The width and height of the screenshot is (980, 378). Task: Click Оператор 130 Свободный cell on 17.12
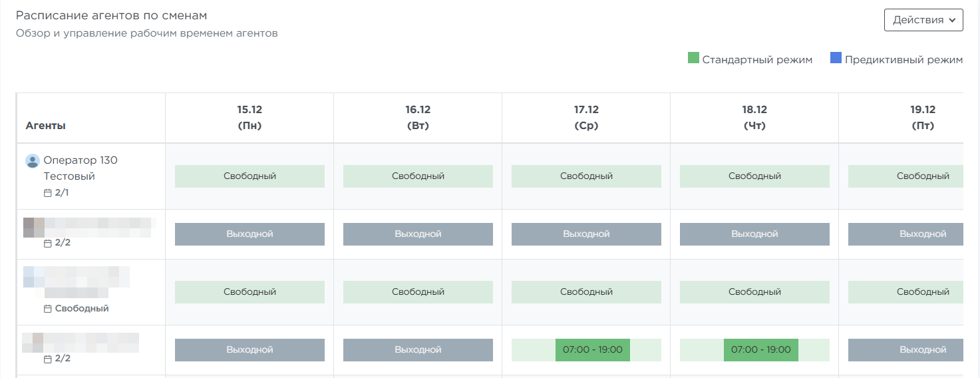(x=586, y=176)
